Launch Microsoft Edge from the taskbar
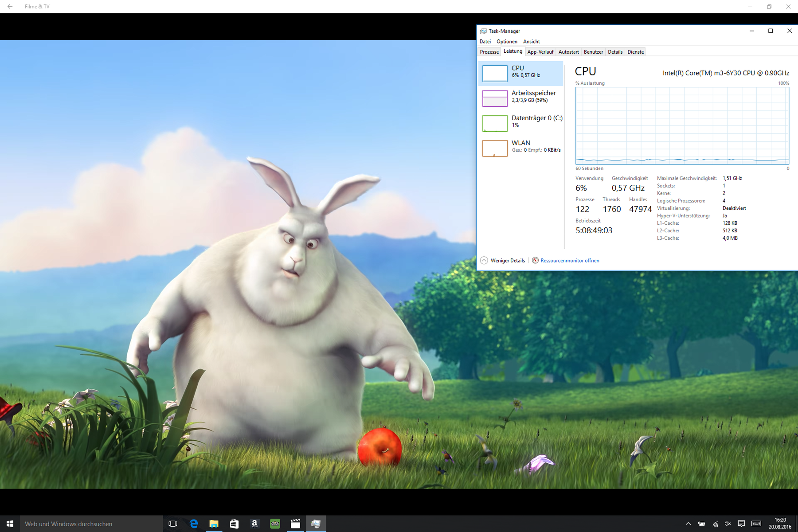The image size is (798, 532). pyautogui.click(x=194, y=524)
